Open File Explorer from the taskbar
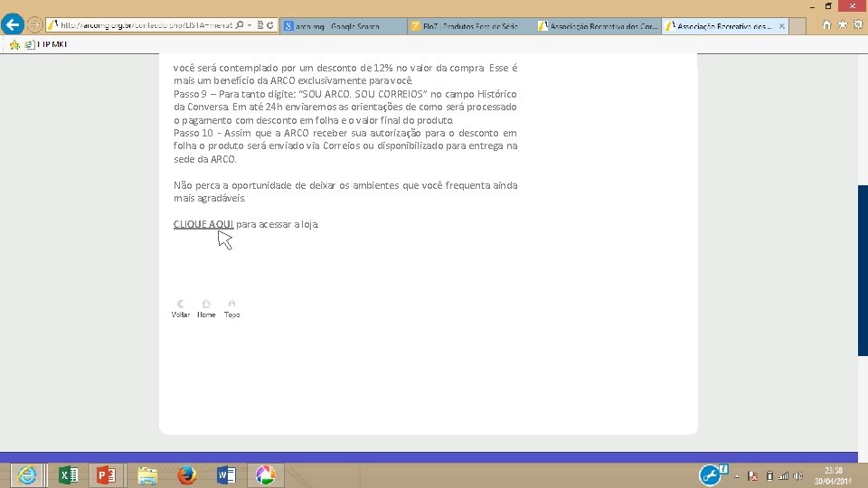This screenshot has height=488, width=868. pos(147,475)
